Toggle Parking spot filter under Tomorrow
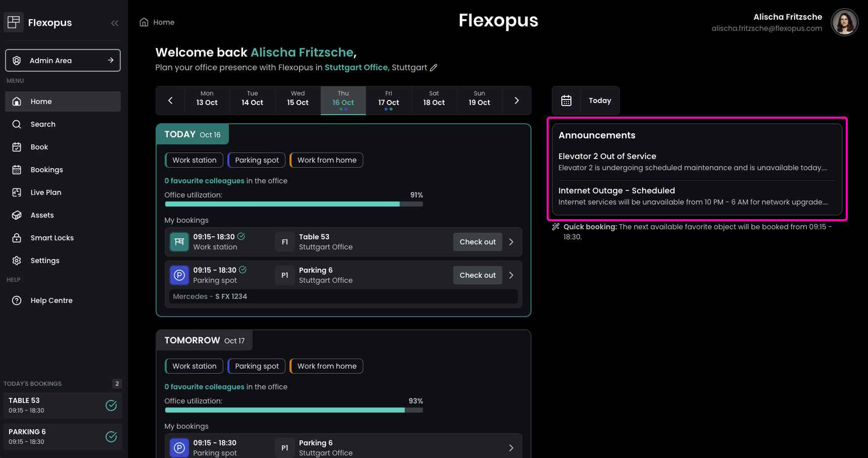The width and height of the screenshot is (868, 458). [x=257, y=366]
